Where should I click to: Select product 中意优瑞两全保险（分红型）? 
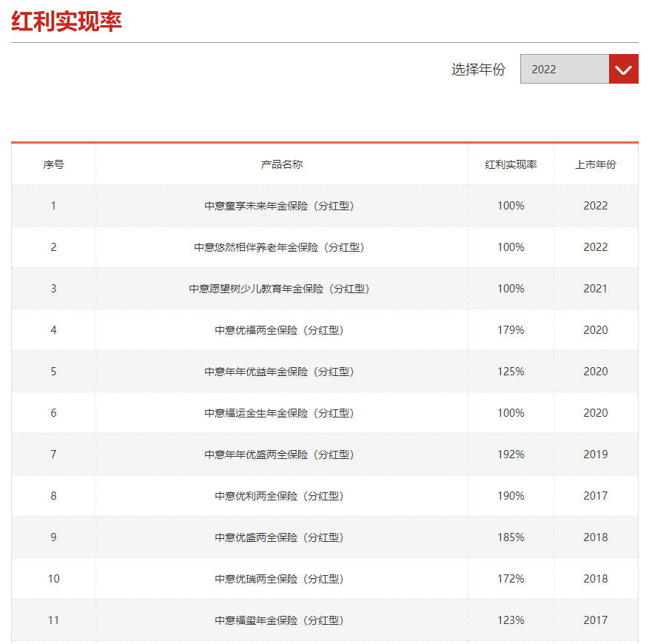pos(280,579)
